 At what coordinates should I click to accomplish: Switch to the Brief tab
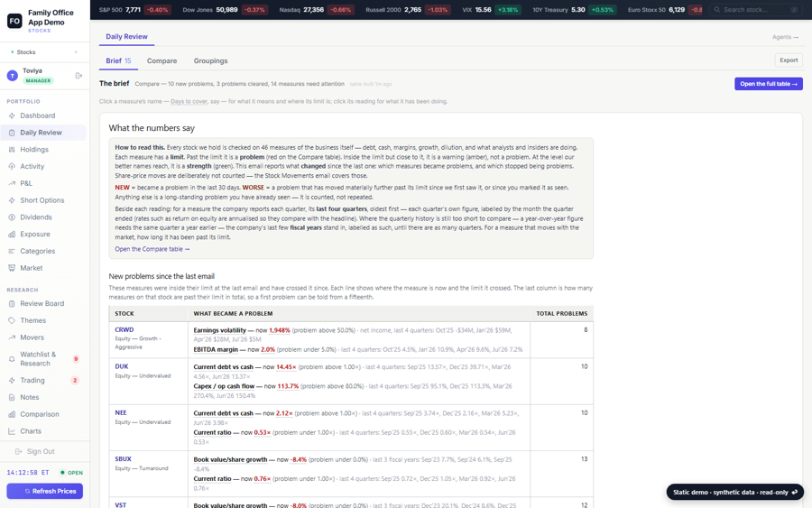pos(118,60)
